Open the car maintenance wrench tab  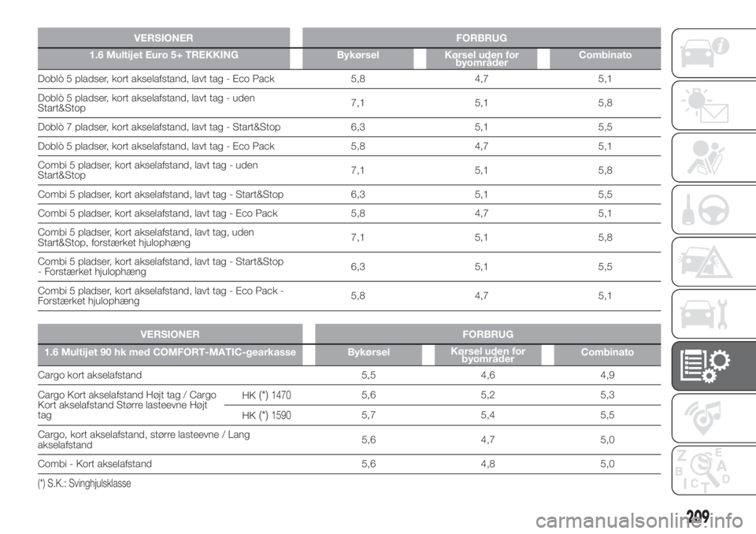point(713,313)
